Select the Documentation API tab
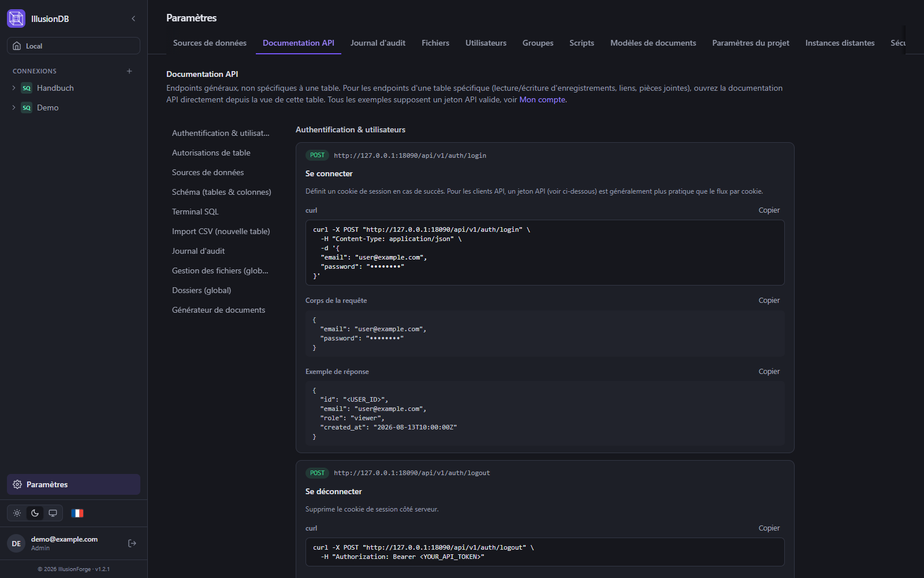The height and width of the screenshot is (578, 924). [x=299, y=43]
